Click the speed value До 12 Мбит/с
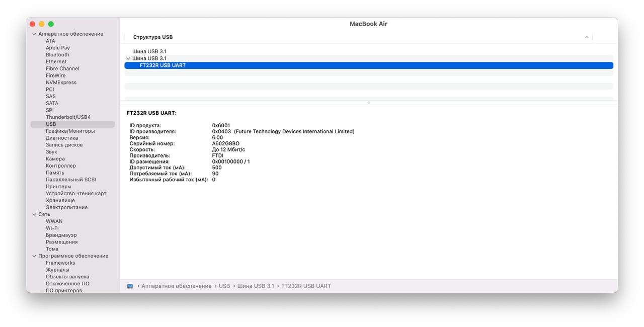 (x=229, y=149)
